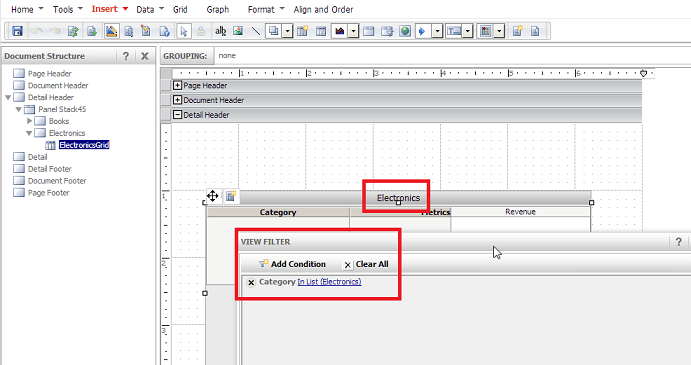The width and height of the screenshot is (691, 365).
Task: Collapse the Detail Header section band
Action: coord(177,115)
